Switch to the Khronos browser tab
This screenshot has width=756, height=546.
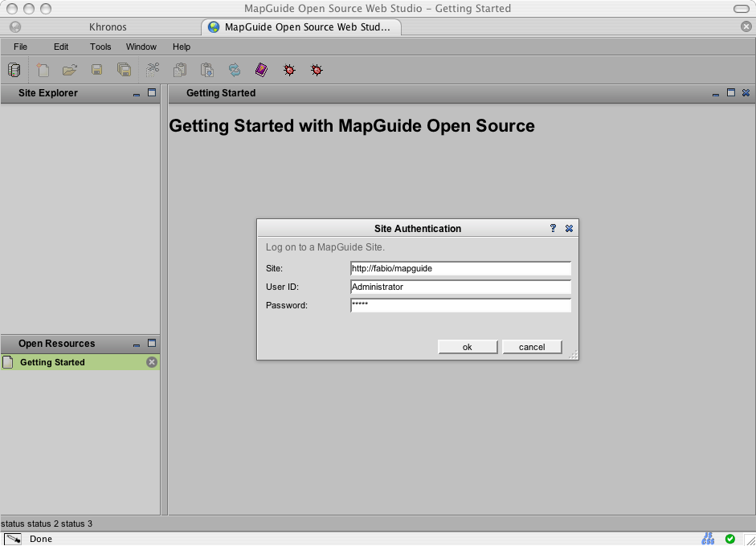[x=108, y=27]
